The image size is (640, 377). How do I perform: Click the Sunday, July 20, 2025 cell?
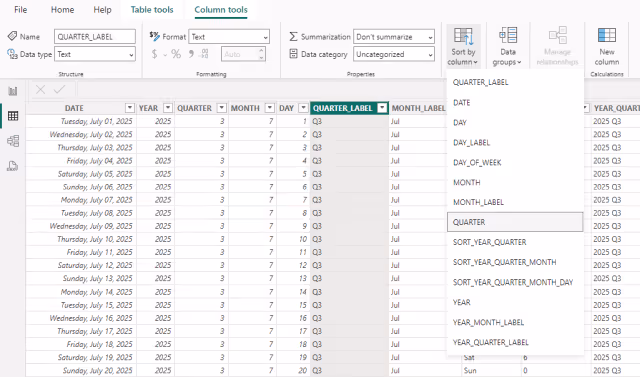point(82,370)
